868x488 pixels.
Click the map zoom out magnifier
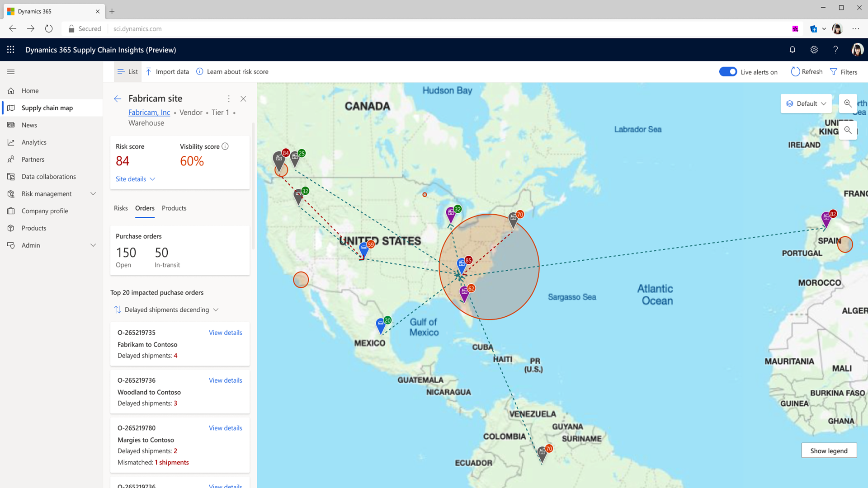click(848, 131)
